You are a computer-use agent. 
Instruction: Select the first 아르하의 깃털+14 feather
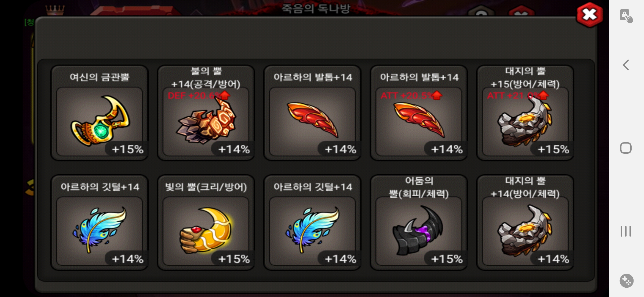tap(99, 222)
